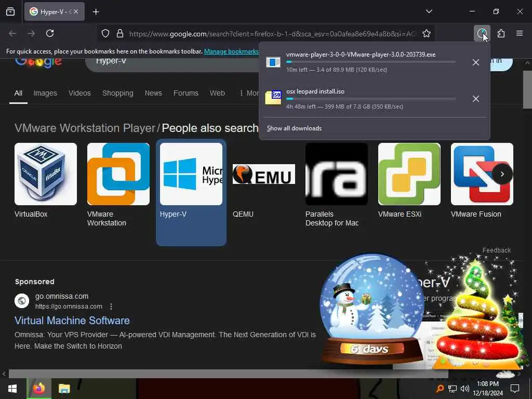This screenshot has width=532, height=399.
Task: Select the VMware Workstation thumbnail
Action: [x=118, y=174]
